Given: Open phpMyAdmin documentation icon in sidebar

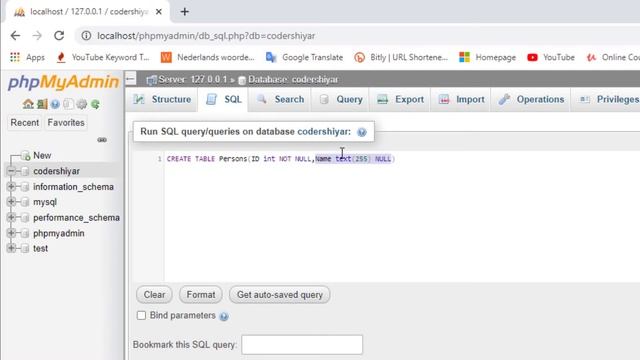Looking at the screenshot, I should pos(55,104).
